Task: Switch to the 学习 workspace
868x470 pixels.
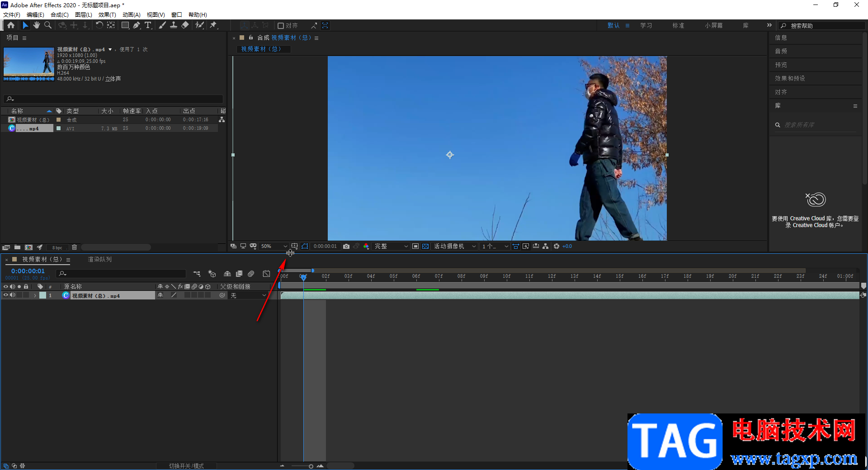Action: pos(646,26)
